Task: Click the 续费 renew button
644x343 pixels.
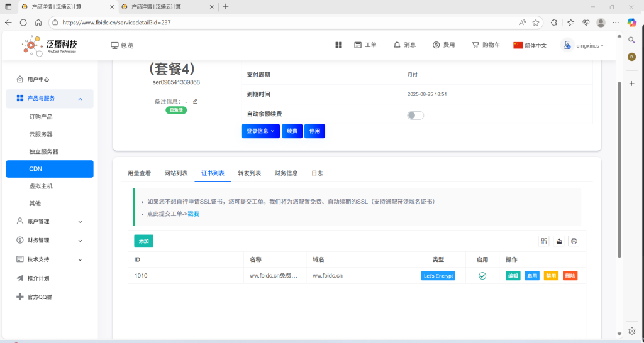Action: tap(292, 131)
